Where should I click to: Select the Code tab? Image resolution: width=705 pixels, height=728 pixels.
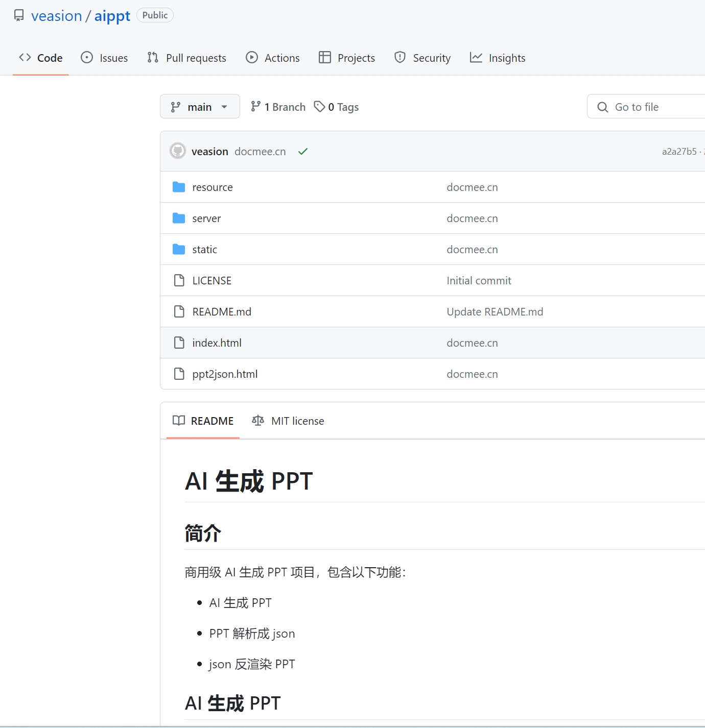click(40, 58)
